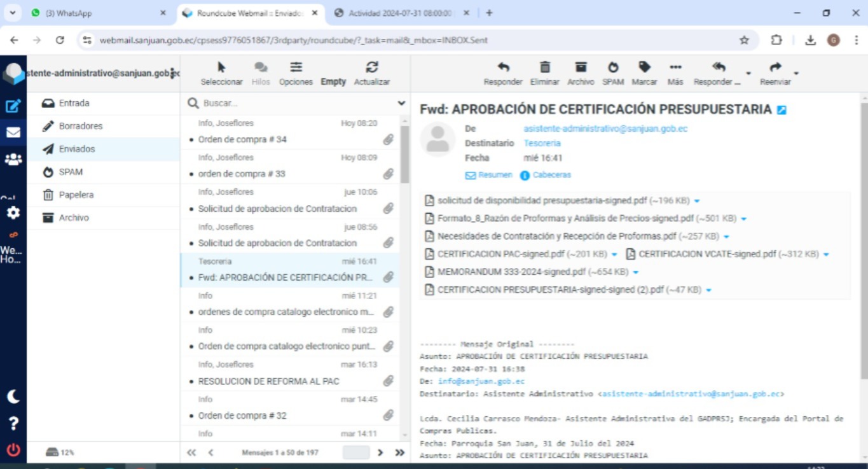Mark message as SPAM in toolbar
Image resolution: width=868 pixels, height=469 pixels.
click(612, 67)
